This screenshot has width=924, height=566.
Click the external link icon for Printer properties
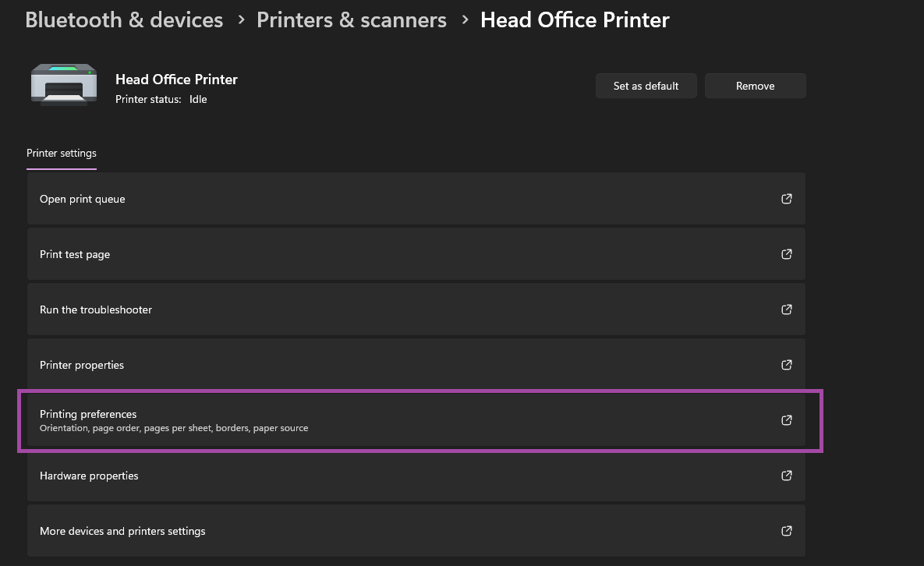tap(786, 365)
